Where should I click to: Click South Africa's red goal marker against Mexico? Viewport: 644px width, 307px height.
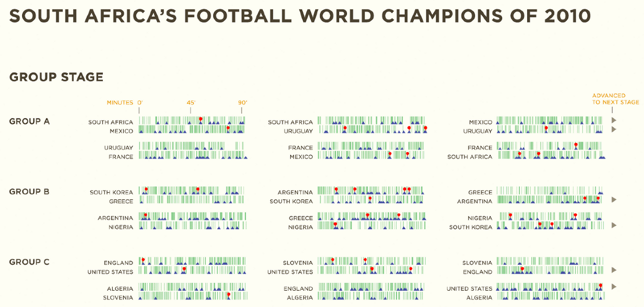tap(201, 118)
